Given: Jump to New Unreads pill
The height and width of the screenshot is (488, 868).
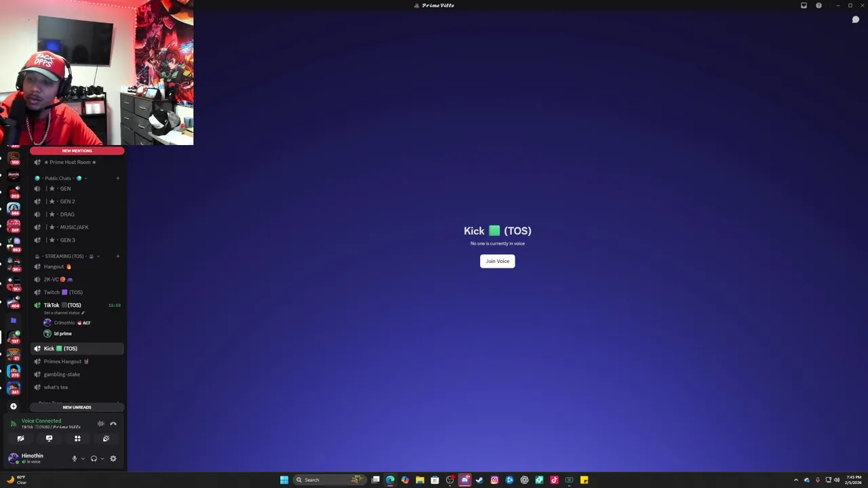Looking at the screenshot, I should pyautogui.click(x=77, y=407).
